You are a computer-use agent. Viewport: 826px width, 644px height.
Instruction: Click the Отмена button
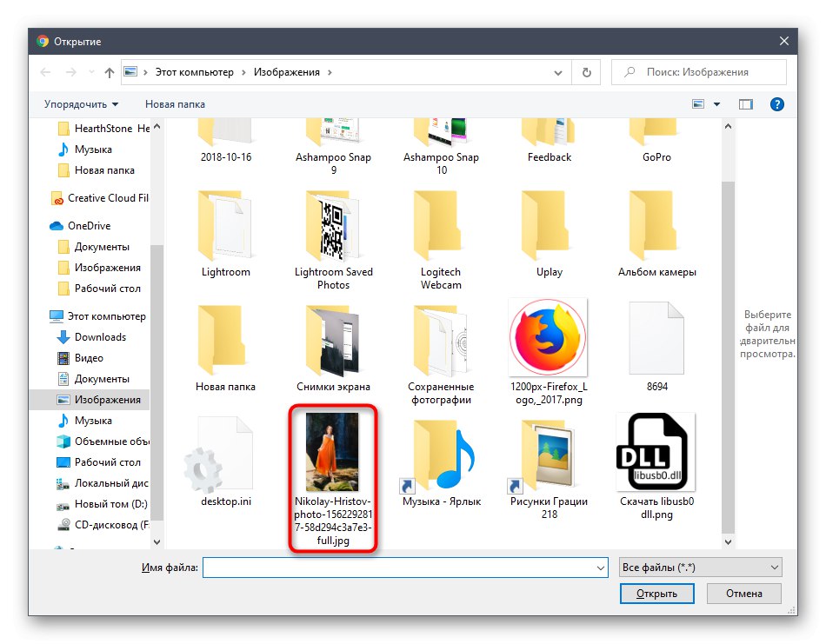[743, 594]
